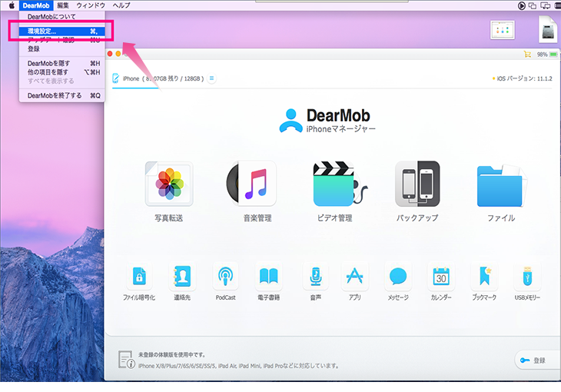This screenshot has height=392, width=561.
Task: Click the iOS バージョン: 11.1.2 text
Action: tap(523, 78)
